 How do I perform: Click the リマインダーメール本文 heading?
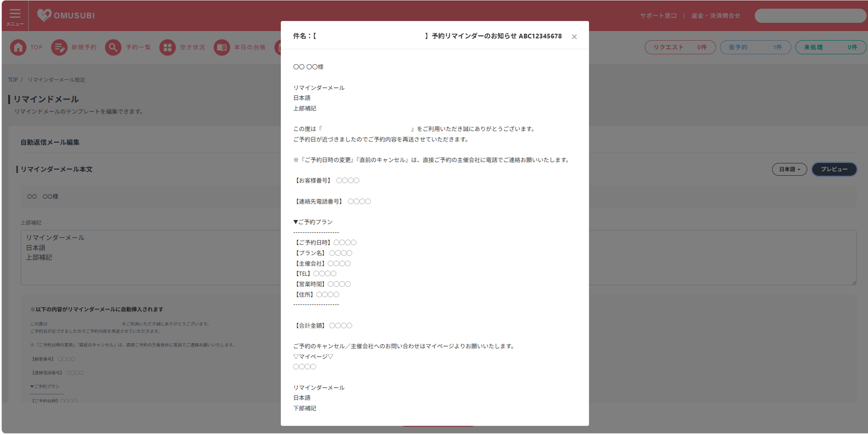point(57,169)
